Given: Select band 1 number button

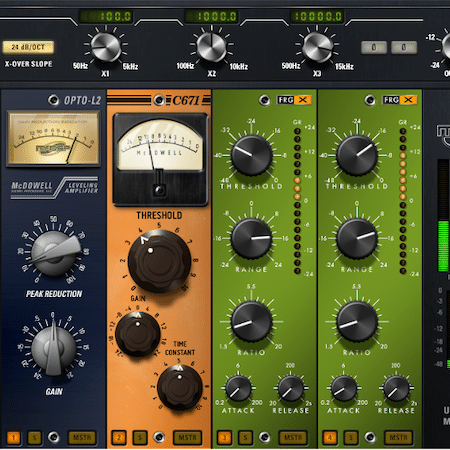Looking at the screenshot, I should point(13,438).
